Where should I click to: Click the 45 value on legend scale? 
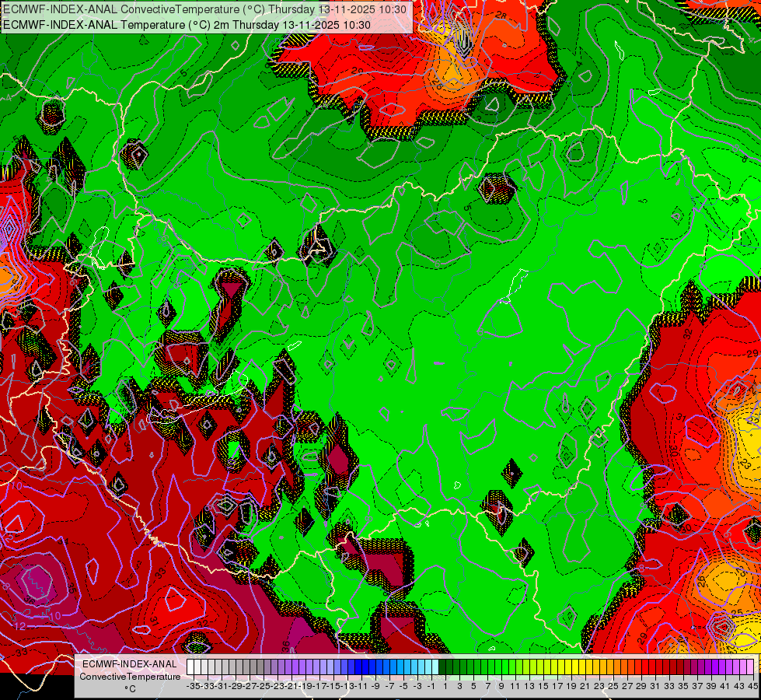coord(752,686)
